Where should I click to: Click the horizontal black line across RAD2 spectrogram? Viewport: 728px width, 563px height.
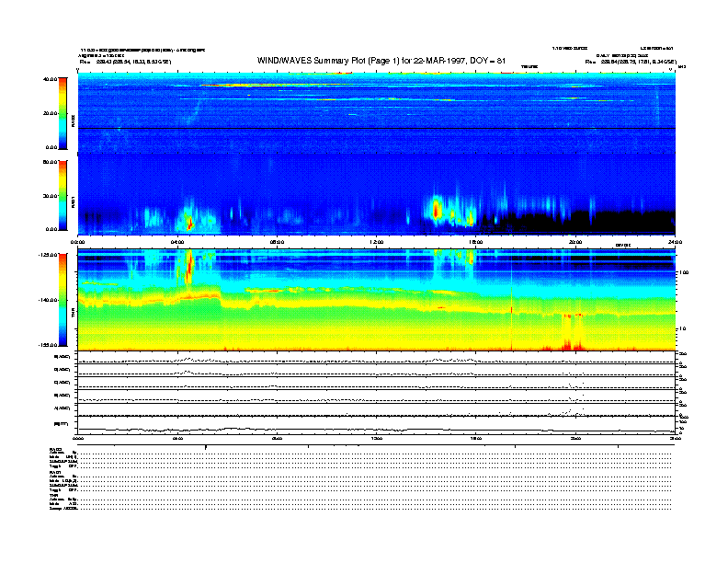(377, 128)
